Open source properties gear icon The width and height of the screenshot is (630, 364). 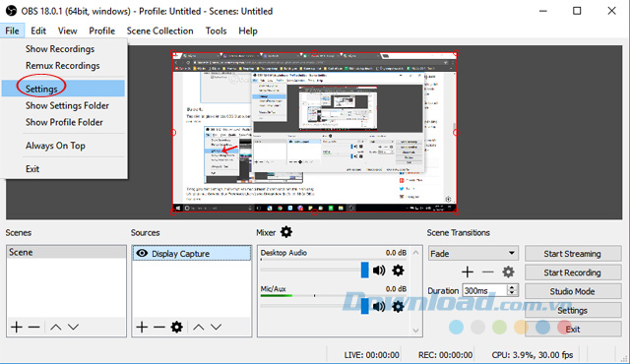point(177,327)
